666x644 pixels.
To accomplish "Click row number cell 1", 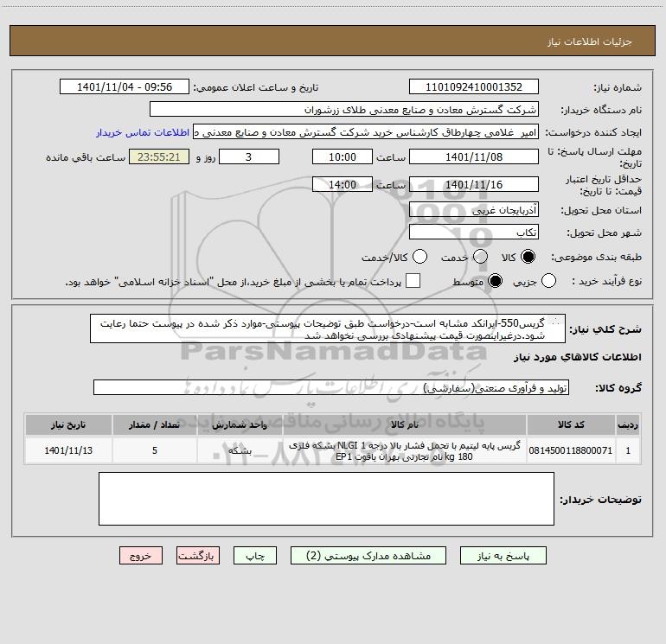I will pyautogui.click(x=628, y=450).
